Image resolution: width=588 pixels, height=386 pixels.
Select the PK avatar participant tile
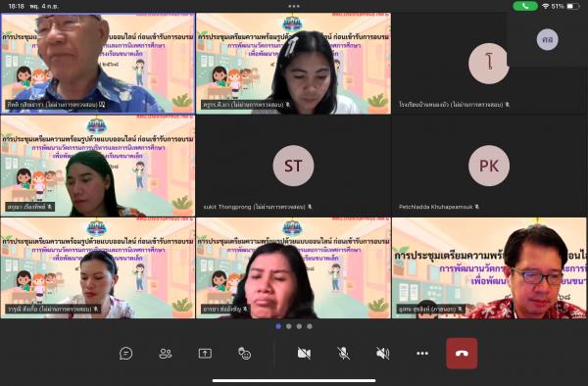pos(489,166)
